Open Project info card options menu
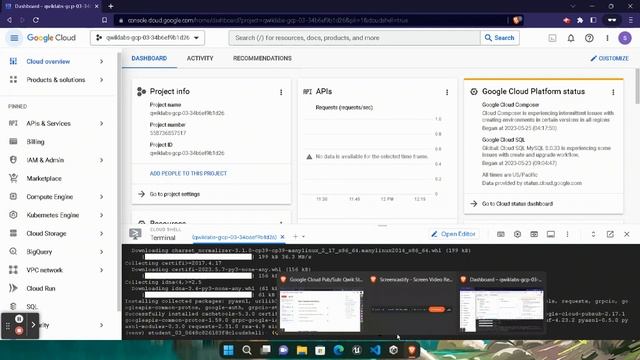Viewport: 640px width, 360px height. [x=281, y=92]
